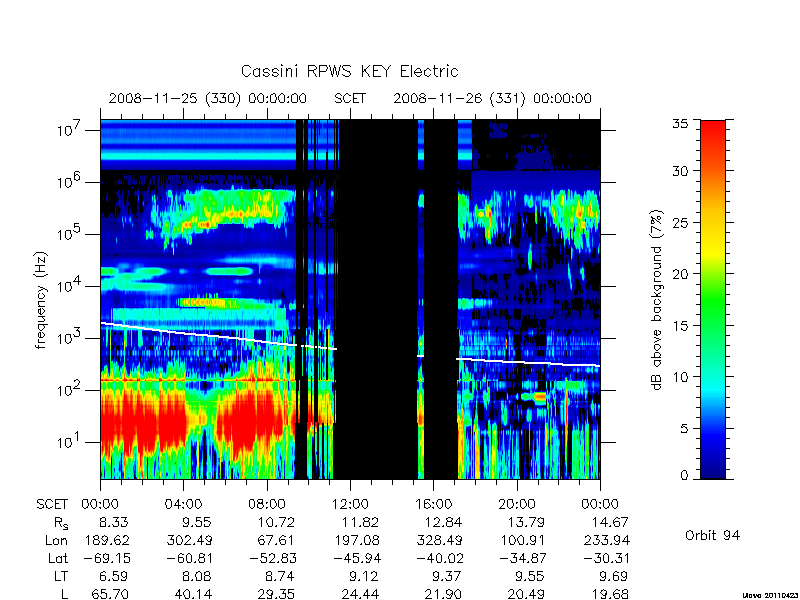The height and width of the screenshot is (600, 800).
Task: Click Rs value '14.67'
Action: 610,522
